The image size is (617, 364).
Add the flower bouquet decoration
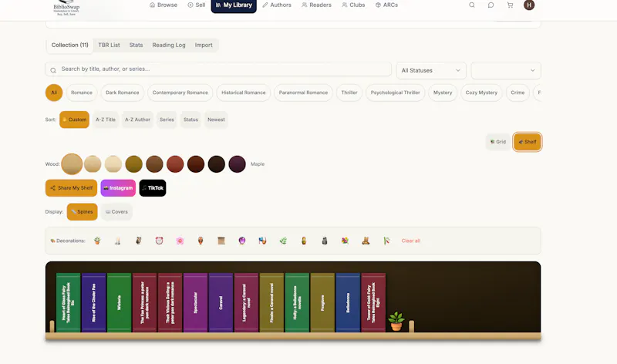click(345, 241)
